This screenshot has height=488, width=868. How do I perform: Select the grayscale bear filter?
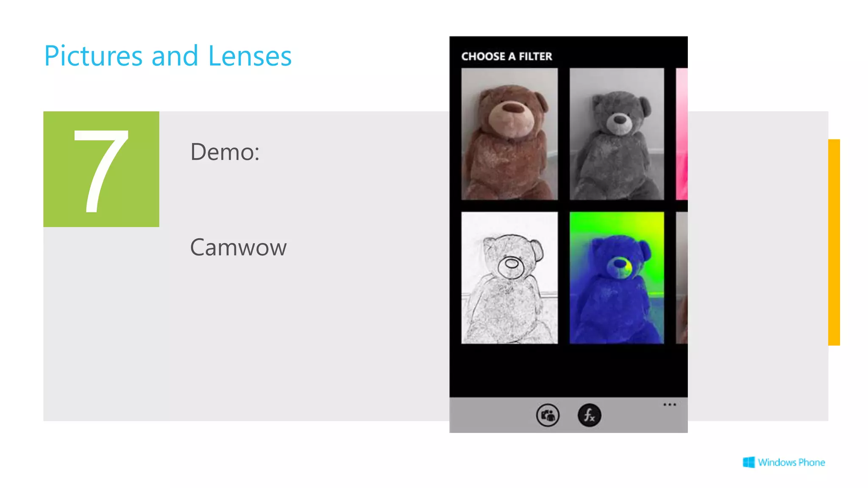(x=617, y=134)
